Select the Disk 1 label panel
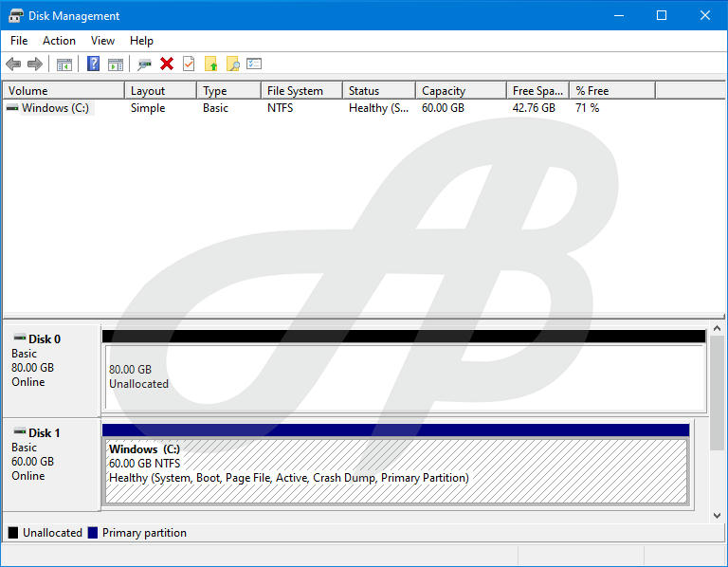Screen dimensions: 728x567 (x=51, y=465)
